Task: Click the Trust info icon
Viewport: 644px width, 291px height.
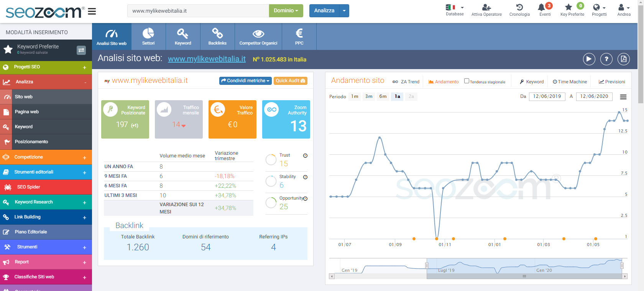Action: pos(305,155)
